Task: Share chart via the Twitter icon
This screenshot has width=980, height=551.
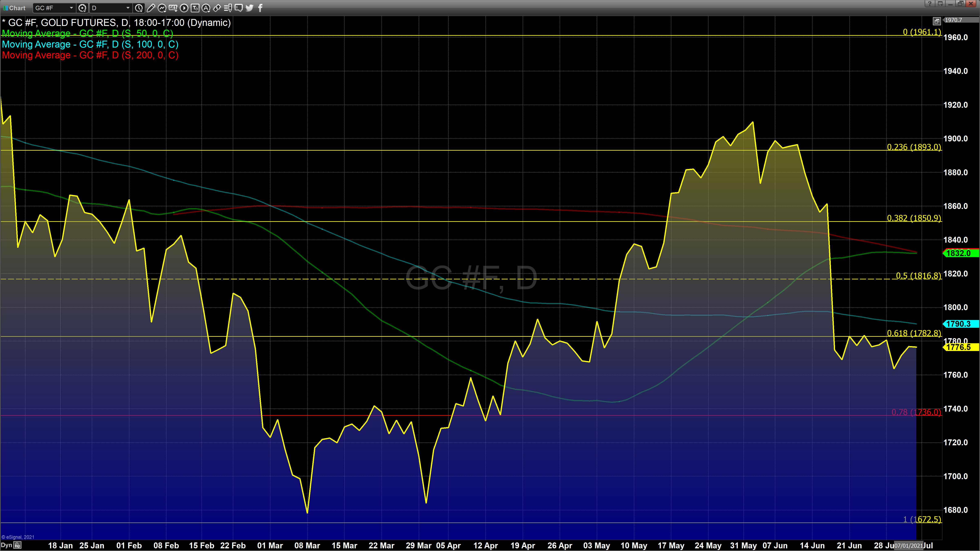Action: pos(249,8)
